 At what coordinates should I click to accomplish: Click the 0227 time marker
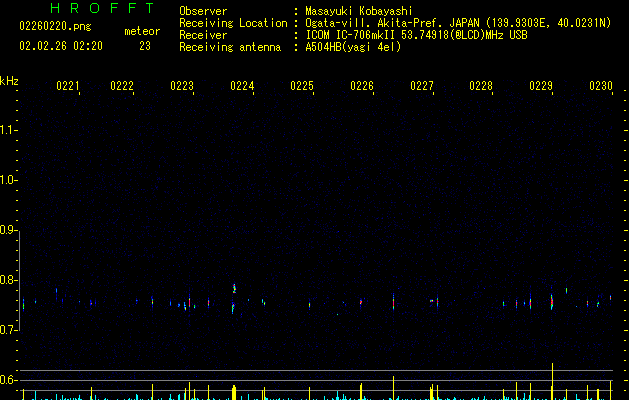pyautogui.click(x=422, y=85)
